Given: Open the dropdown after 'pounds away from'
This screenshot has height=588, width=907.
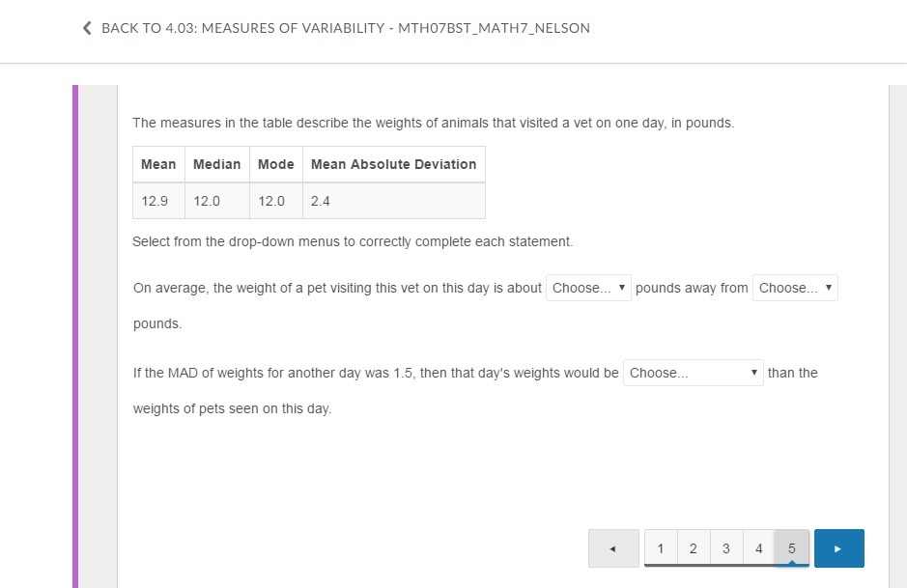Looking at the screenshot, I should [795, 288].
